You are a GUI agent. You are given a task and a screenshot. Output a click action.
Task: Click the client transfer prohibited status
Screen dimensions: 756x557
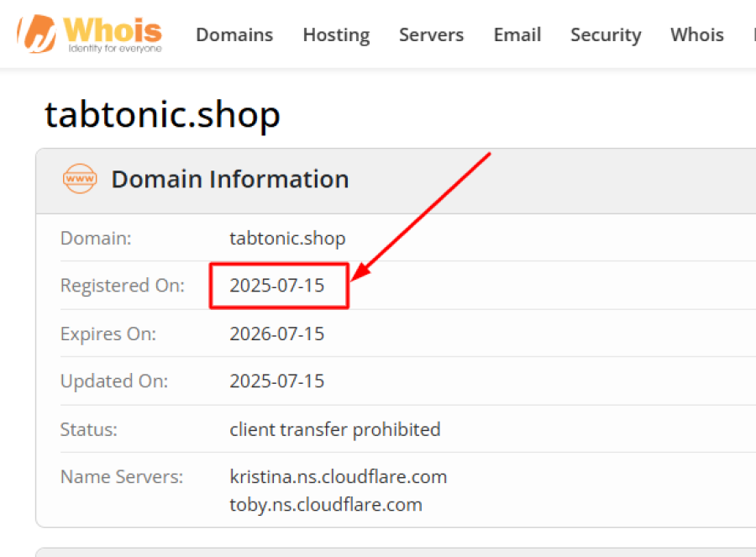click(x=335, y=429)
